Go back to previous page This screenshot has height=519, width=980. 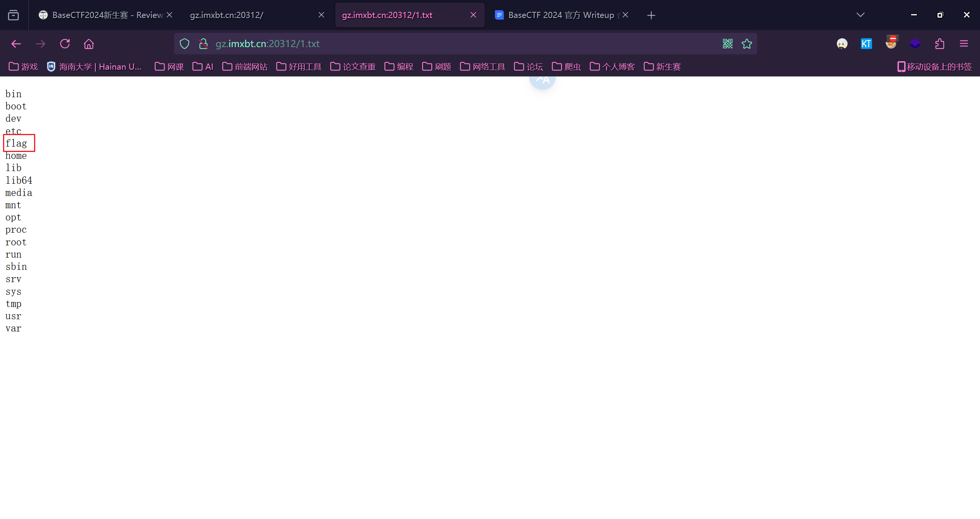point(16,44)
